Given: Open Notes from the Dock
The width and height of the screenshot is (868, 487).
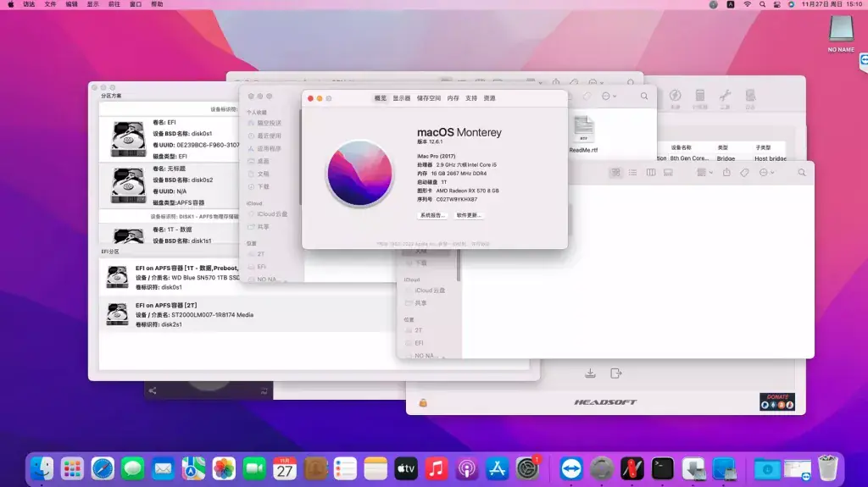Looking at the screenshot, I should click(x=376, y=468).
